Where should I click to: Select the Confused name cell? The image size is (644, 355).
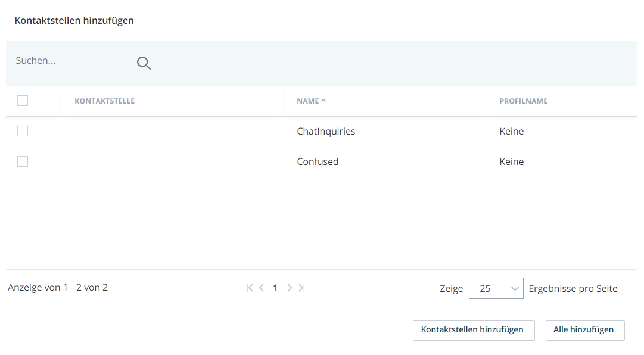318,161
